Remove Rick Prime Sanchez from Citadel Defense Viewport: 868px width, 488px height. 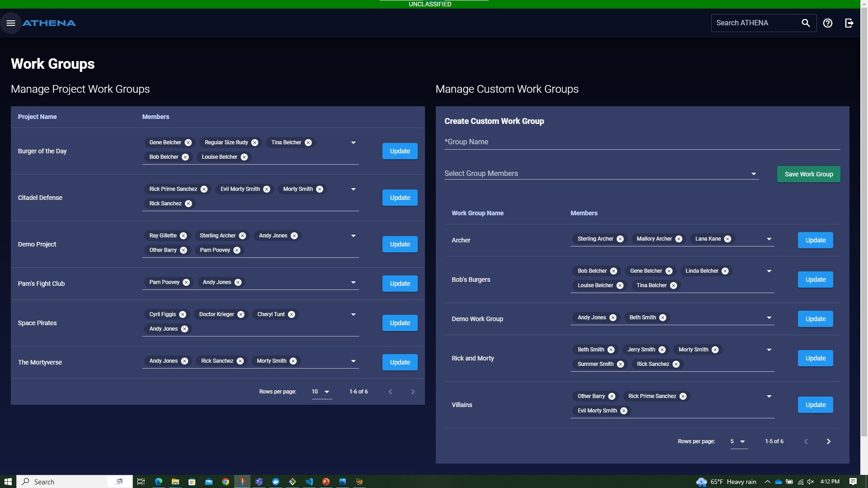click(204, 189)
